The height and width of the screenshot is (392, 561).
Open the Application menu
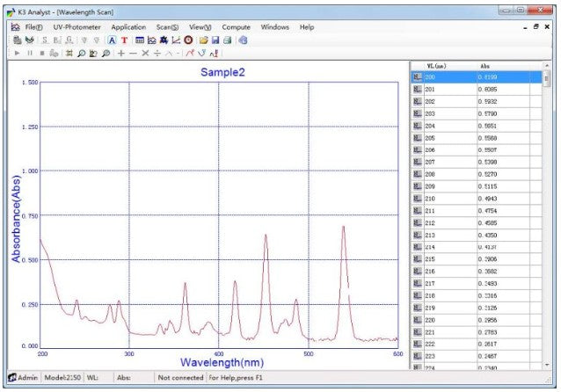[x=128, y=27]
